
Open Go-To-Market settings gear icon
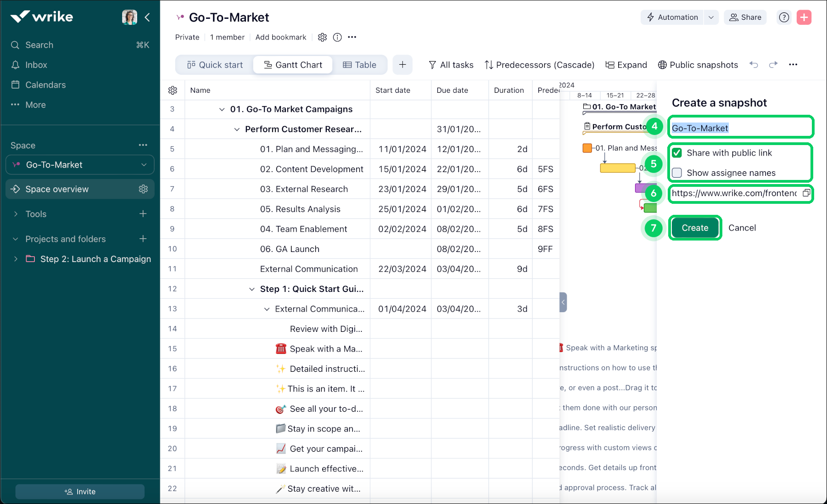pos(322,37)
